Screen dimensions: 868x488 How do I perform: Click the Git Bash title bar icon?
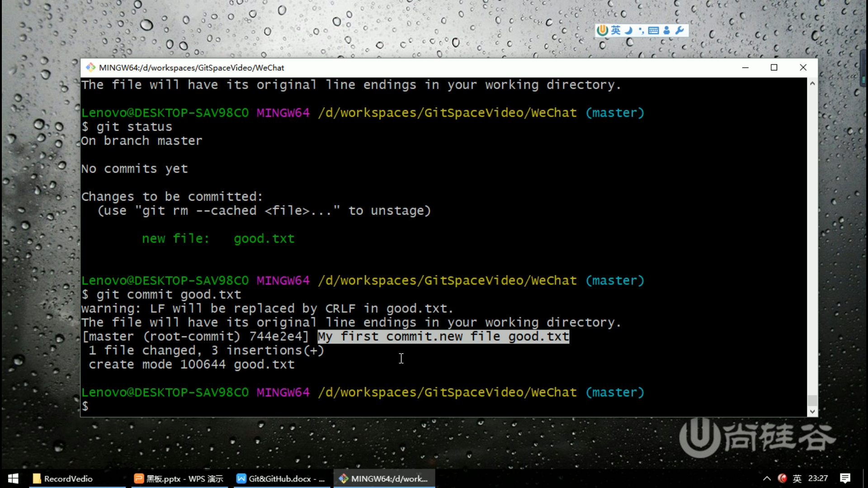click(x=91, y=67)
